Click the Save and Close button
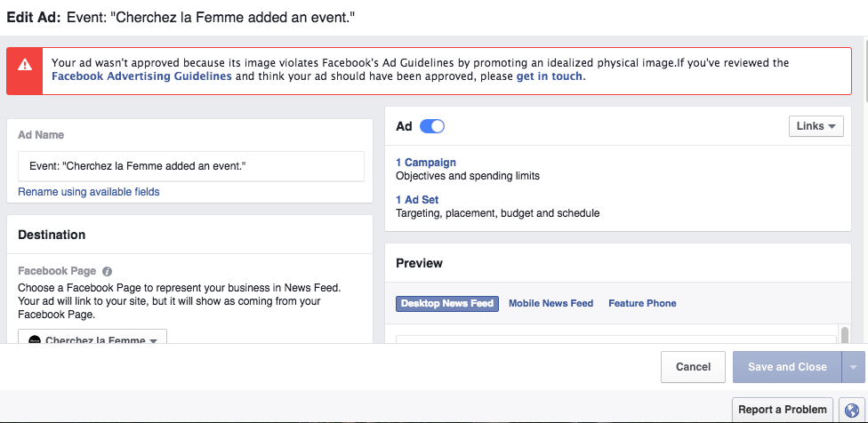The image size is (868, 423). [786, 367]
